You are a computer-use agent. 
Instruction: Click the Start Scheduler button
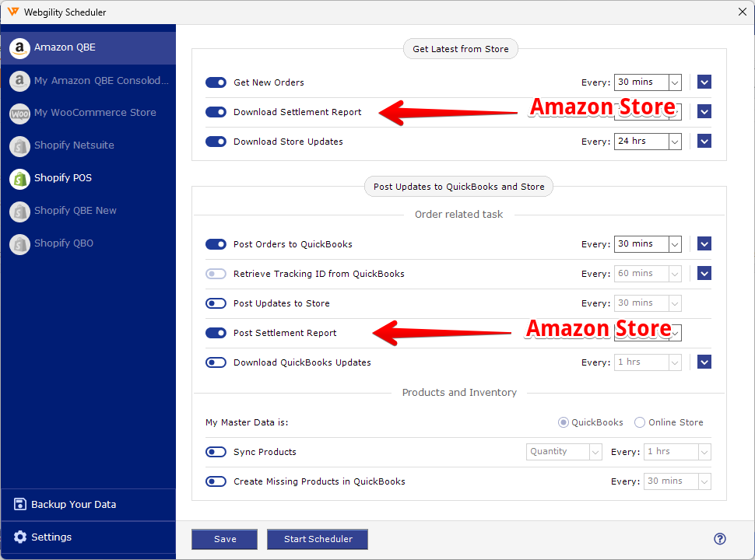[x=318, y=539]
